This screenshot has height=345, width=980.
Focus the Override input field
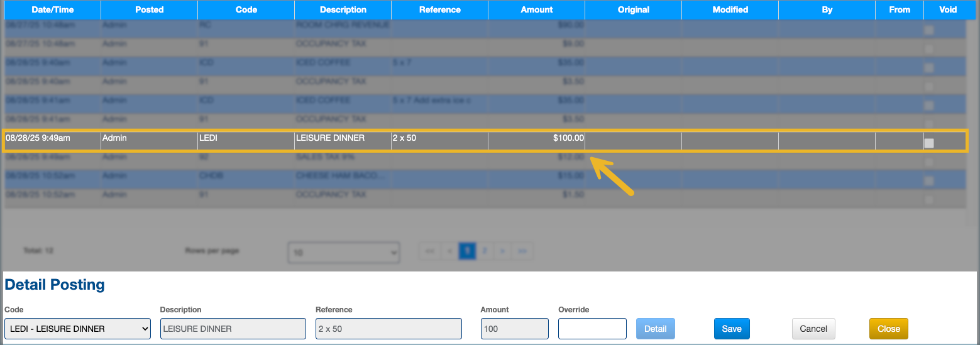click(592, 329)
